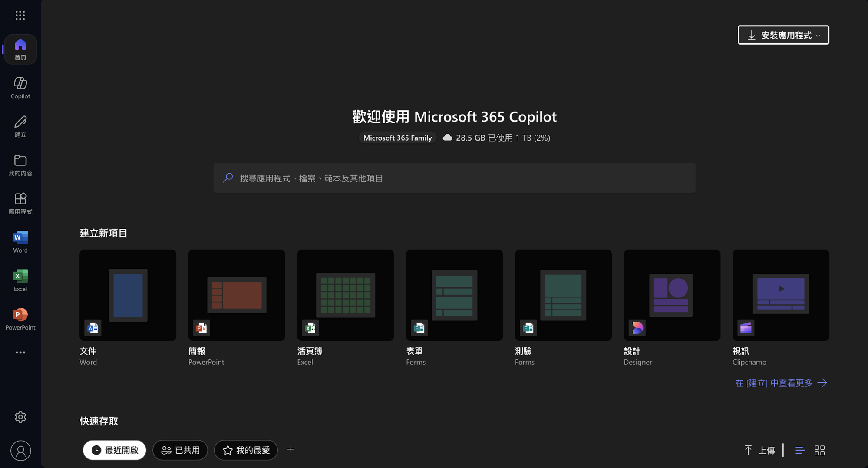Create a new 文件 Word document
868x468 pixels.
coord(128,295)
